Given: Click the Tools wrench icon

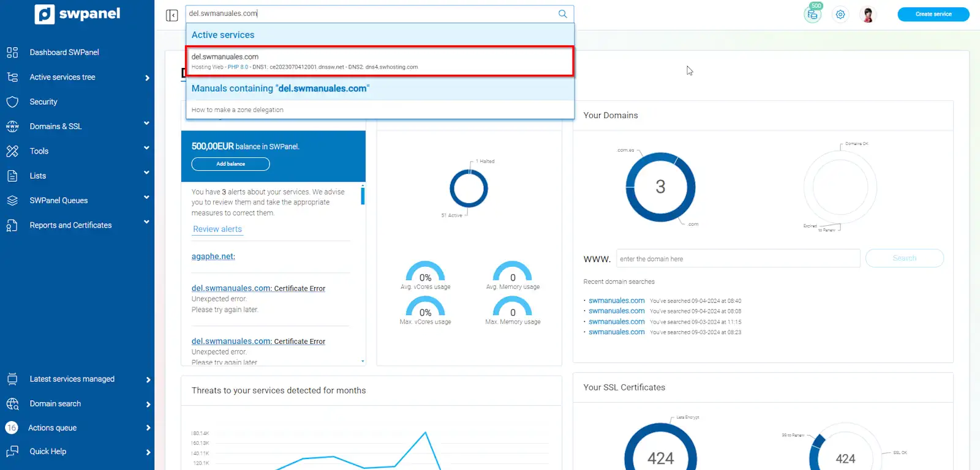Looking at the screenshot, I should 12,151.
